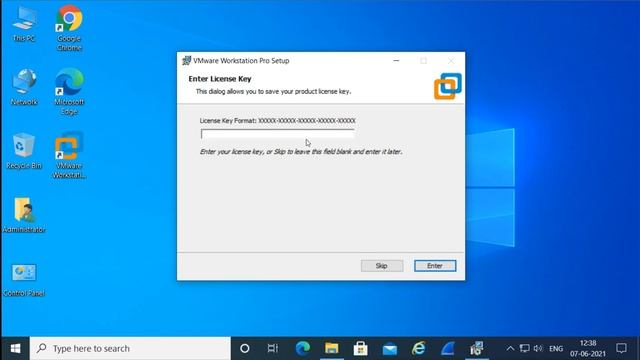Select Administrator folder desktop icon
640x360 pixels.
(x=24, y=215)
